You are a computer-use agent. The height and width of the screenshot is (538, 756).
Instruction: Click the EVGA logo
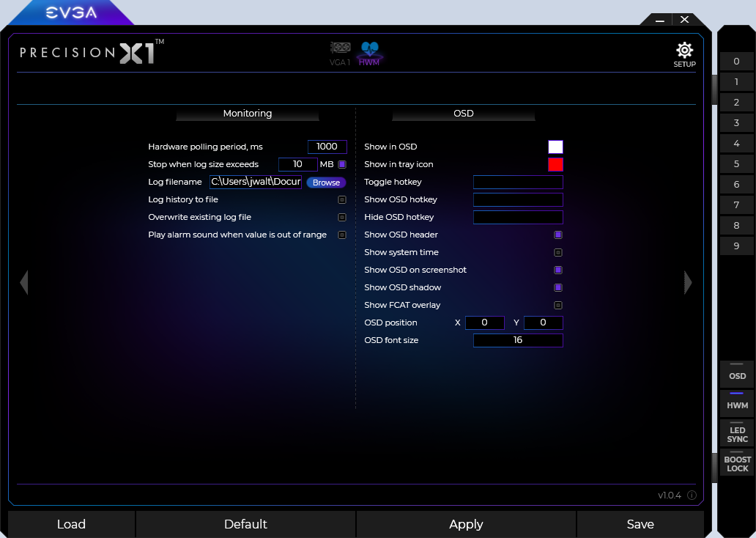click(71, 12)
